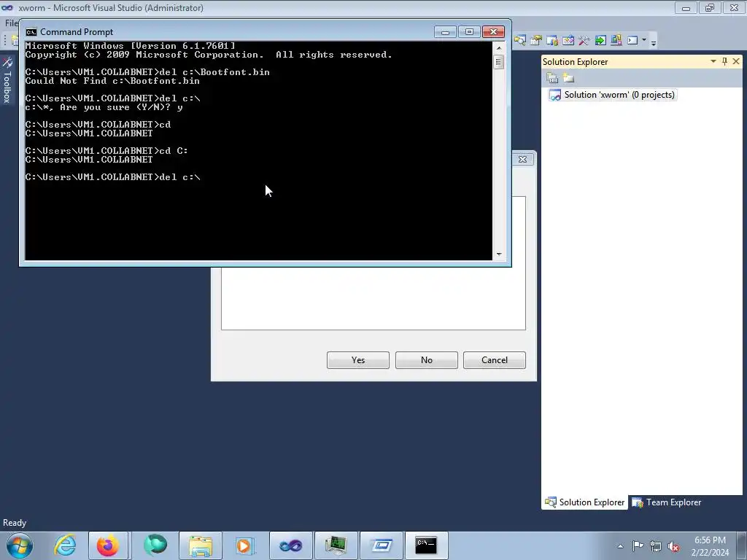
Task: Click the 'Are you sure (Y/N)? y' line
Action: coord(104,107)
